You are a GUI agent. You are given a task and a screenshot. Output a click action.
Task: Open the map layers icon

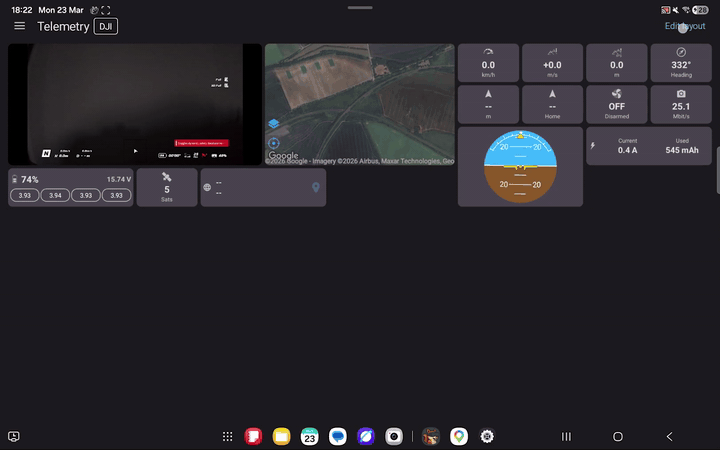(x=274, y=124)
